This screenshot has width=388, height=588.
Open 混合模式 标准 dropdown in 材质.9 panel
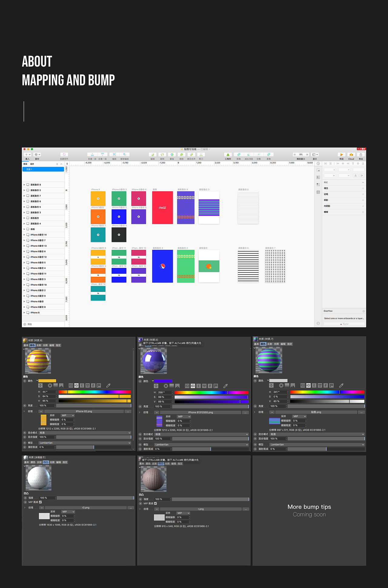pos(85,433)
